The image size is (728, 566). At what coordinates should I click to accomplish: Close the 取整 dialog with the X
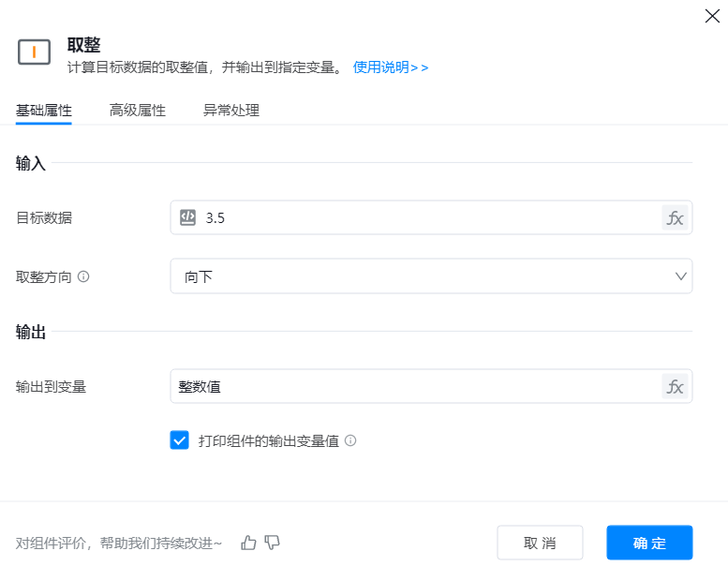pos(712,15)
